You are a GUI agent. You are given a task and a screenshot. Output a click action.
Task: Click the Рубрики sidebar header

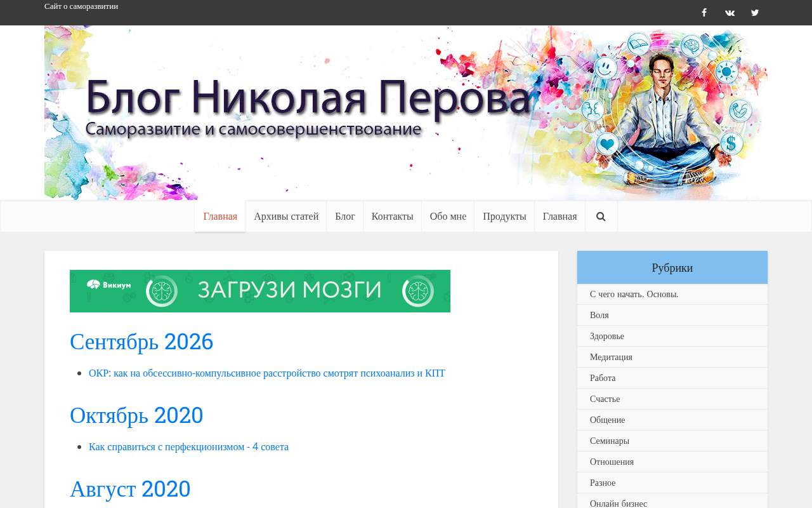click(672, 267)
